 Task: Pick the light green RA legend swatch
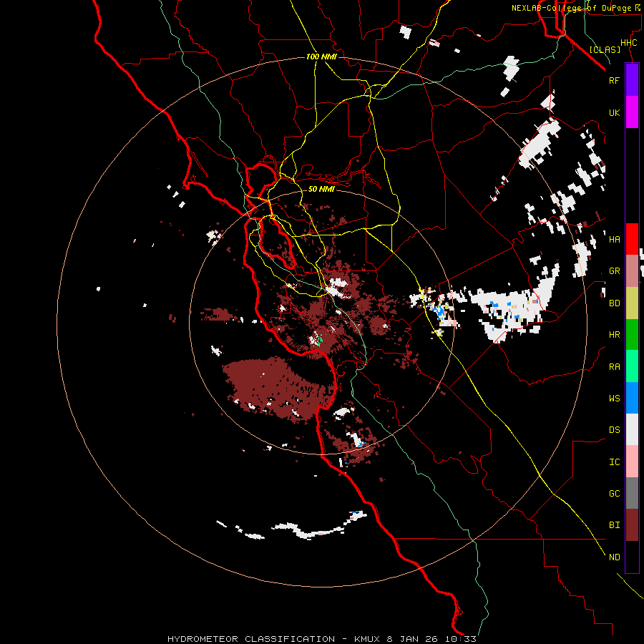pos(632,366)
